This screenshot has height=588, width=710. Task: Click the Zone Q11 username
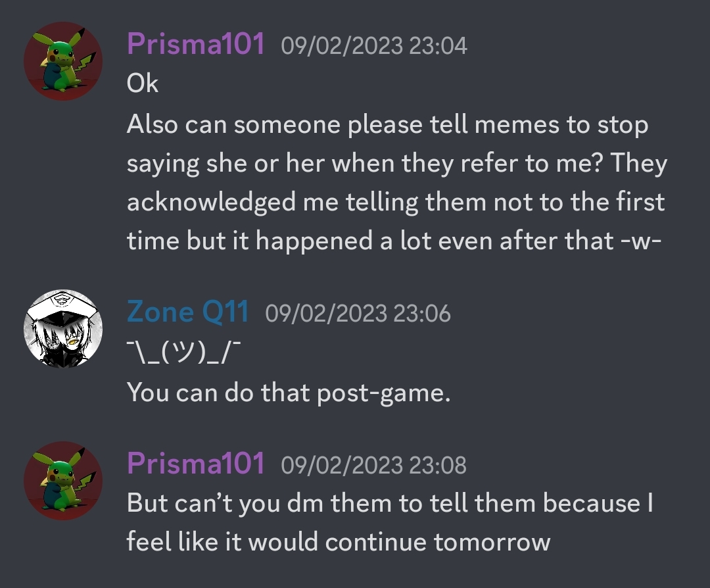[x=187, y=312]
